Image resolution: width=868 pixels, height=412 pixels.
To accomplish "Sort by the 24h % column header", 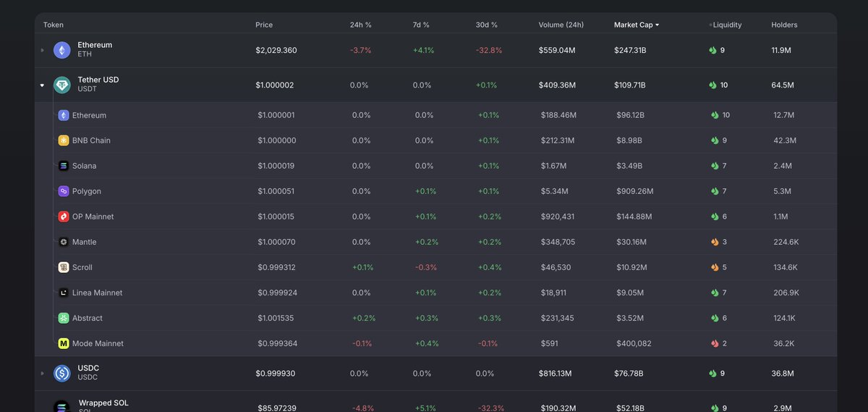I will pos(361,25).
